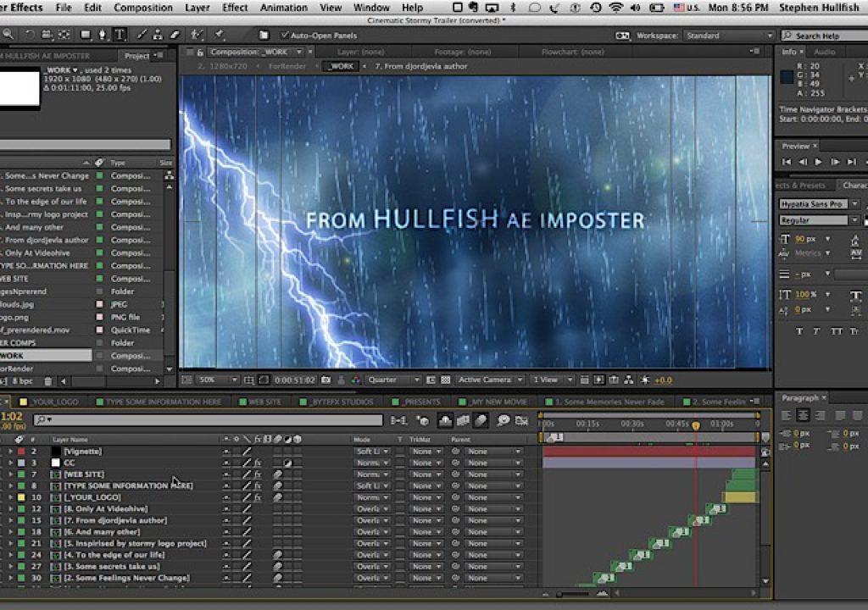Click the yellow label swatch of _YOUR_LOGO layer

(x=21, y=497)
